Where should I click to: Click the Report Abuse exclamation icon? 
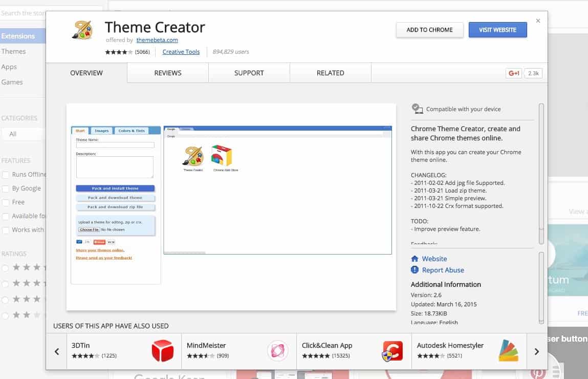(415, 270)
